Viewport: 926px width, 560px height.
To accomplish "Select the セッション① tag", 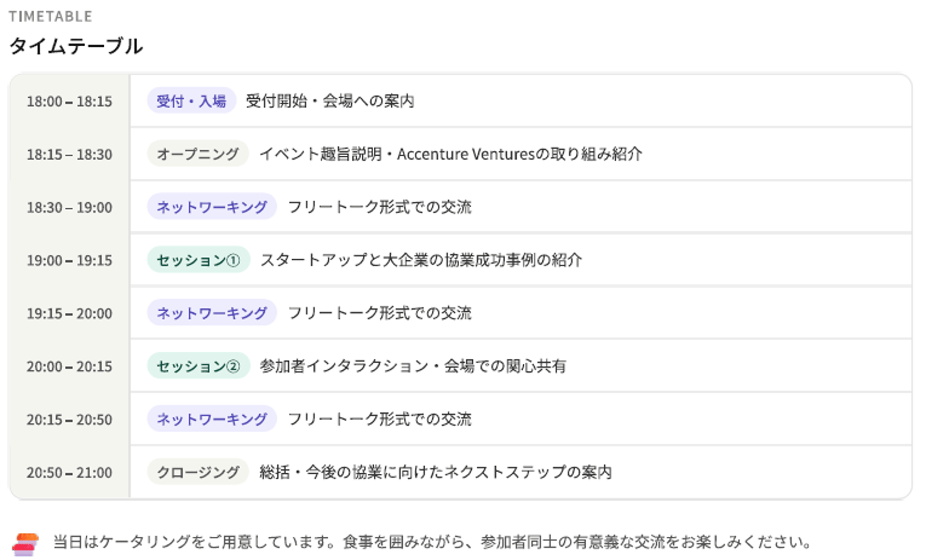I will [x=198, y=260].
